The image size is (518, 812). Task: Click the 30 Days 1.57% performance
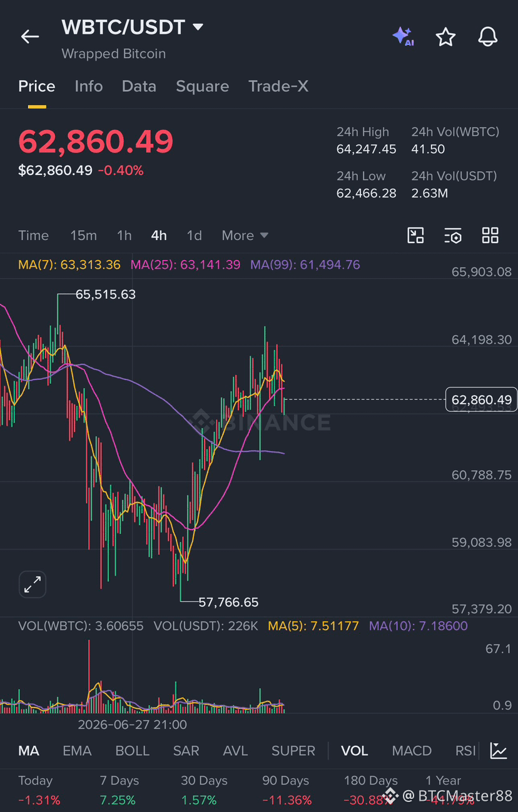coord(204,791)
